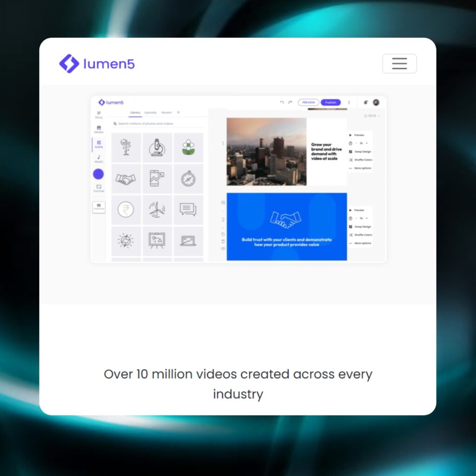Select the microscope icon
Image resolution: width=476 pixels, height=476 pixels.
(157, 147)
